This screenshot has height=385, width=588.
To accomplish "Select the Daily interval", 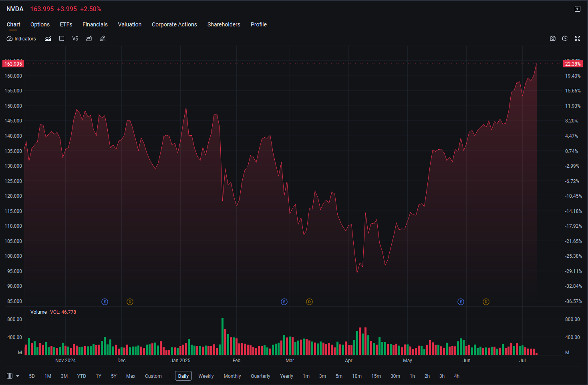I will (183, 376).
